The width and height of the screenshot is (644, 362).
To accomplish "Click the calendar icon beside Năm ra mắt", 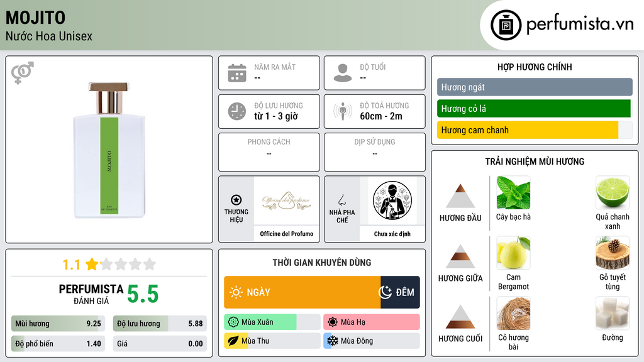I will point(237,73).
